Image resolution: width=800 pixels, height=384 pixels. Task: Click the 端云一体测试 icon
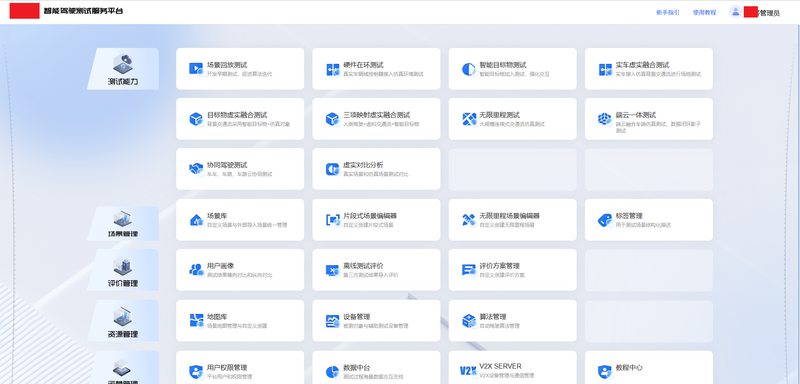[x=605, y=119]
